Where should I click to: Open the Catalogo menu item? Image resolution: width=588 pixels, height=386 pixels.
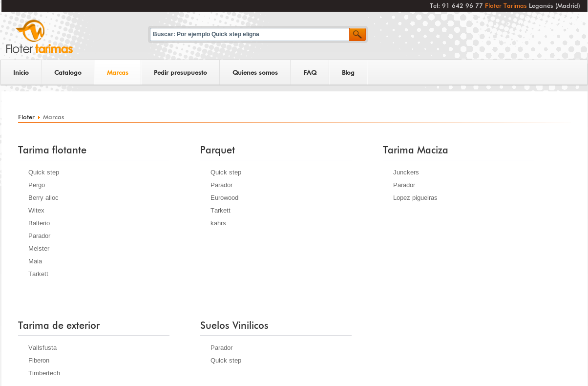click(68, 72)
